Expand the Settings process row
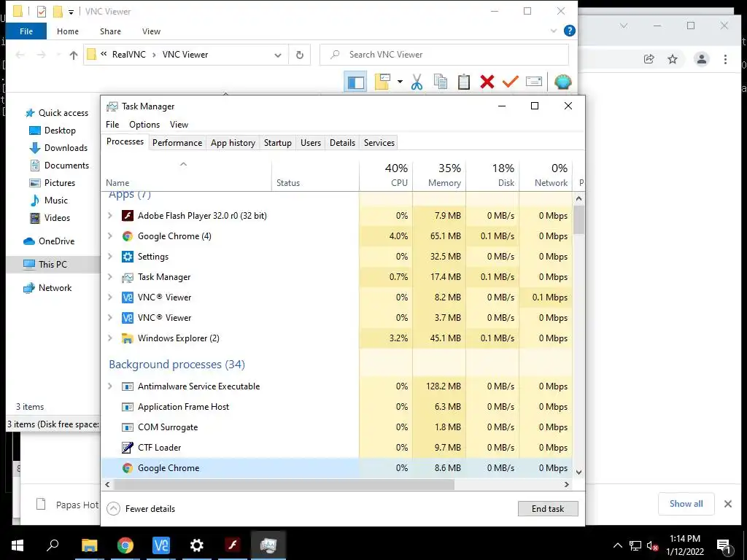 pyautogui.click(x=110, y=257)
